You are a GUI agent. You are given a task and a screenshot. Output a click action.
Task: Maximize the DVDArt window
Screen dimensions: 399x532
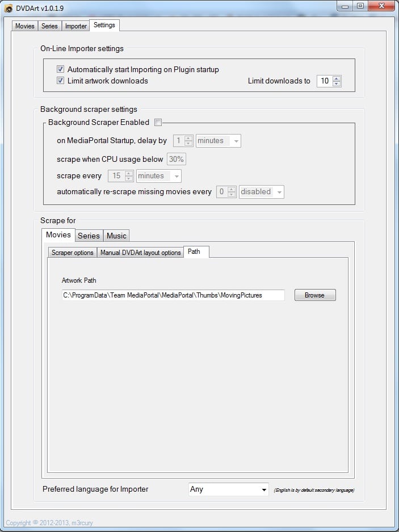[360, 6]
